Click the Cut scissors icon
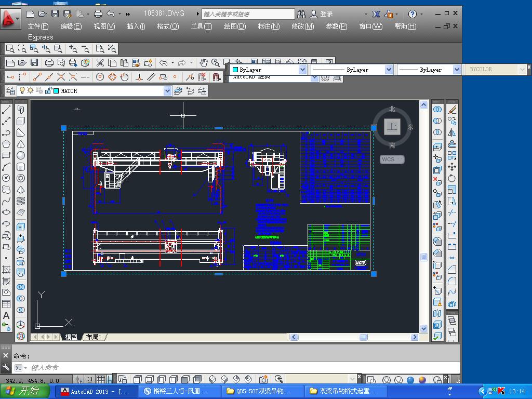This screenshot has height=399, width=532. 100,63
